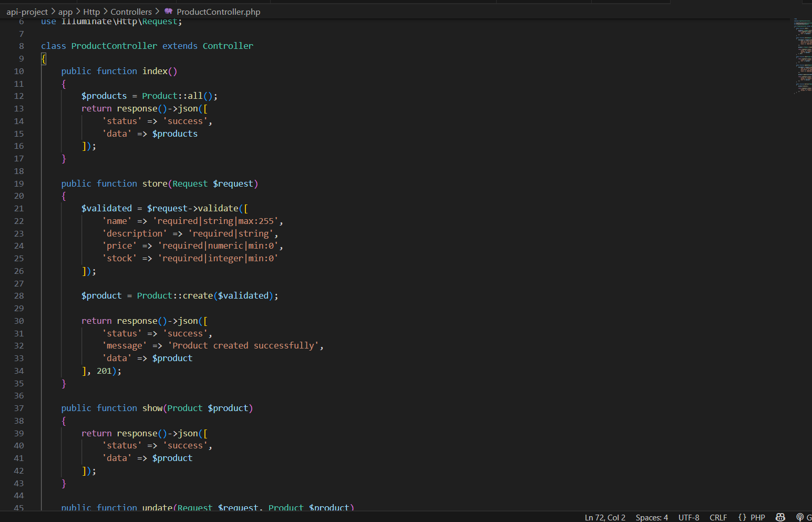Change indentation via Spaces: 4
Viewport: 812px width, 522px height.
click(x=652, y=517)
